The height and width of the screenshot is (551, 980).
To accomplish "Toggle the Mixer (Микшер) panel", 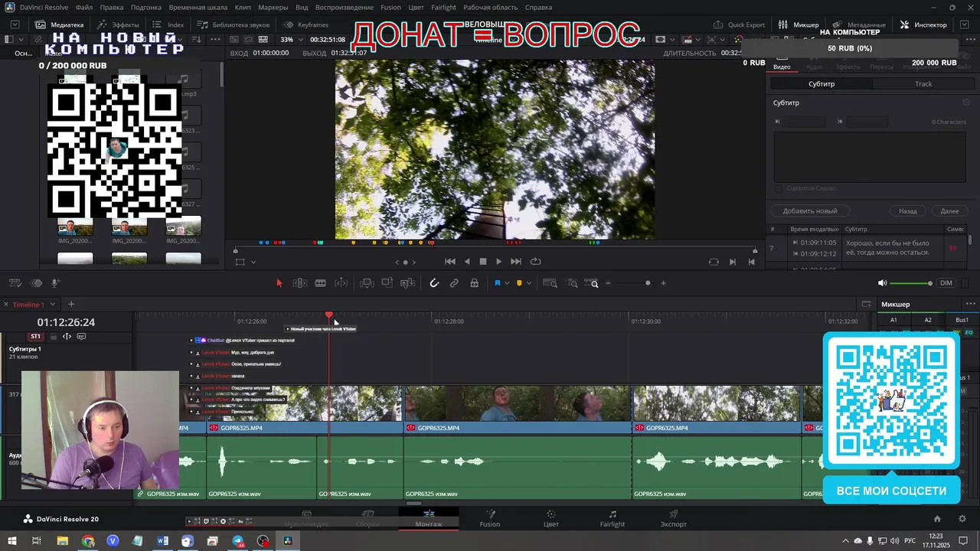I will tap(799, 24).
